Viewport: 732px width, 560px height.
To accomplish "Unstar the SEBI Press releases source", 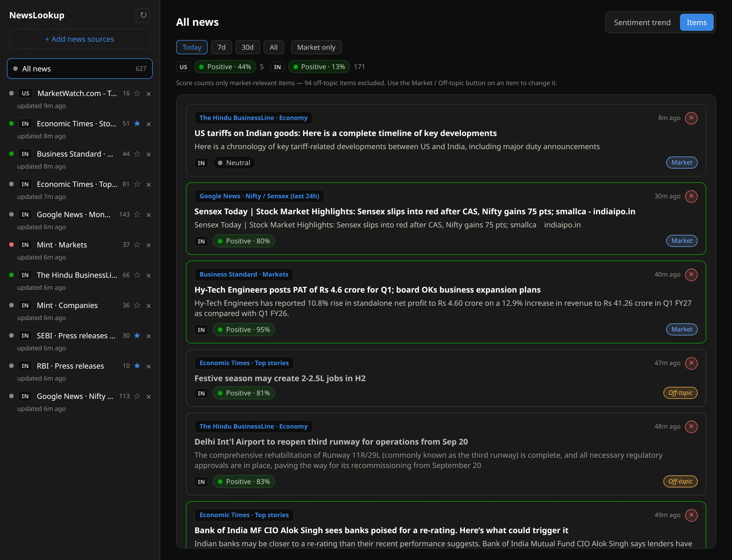I will (137, 336).
